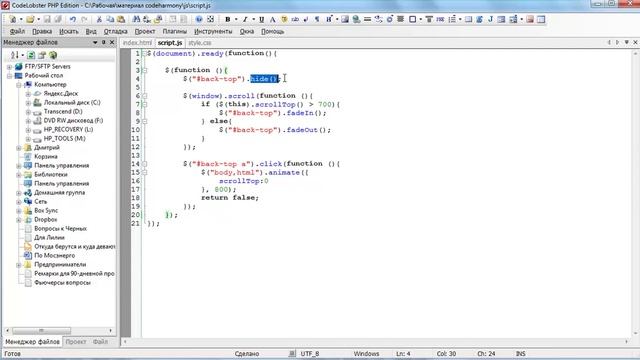Apply Bold formatting icon
640x360 pixels.
tap(228, 19)
